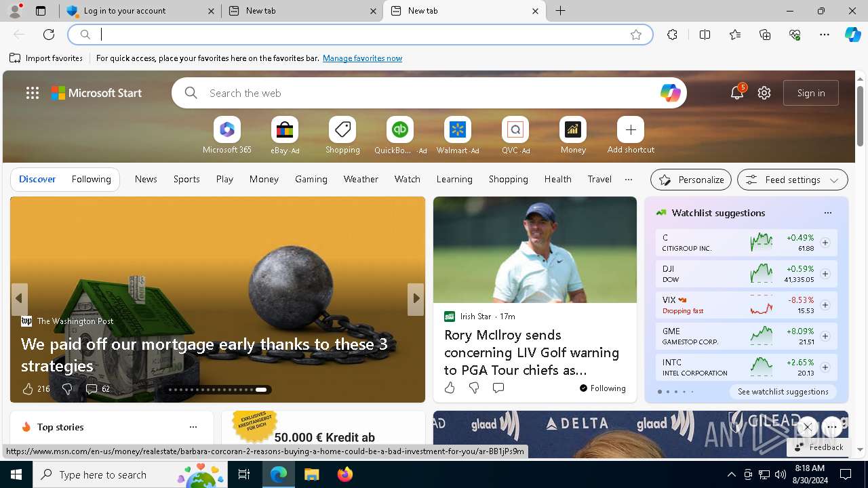Add this page to favorites star
The width and height of the screenshot is (868, 488).
[636, 35]
